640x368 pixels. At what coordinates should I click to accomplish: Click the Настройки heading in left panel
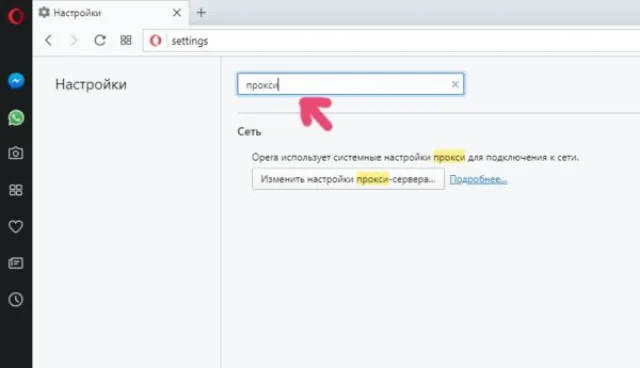click(91, 84)
